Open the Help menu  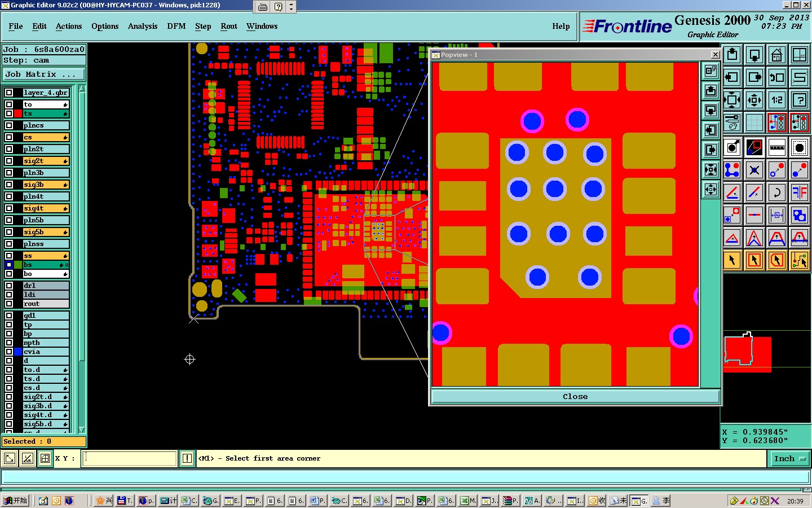point(561,26)
